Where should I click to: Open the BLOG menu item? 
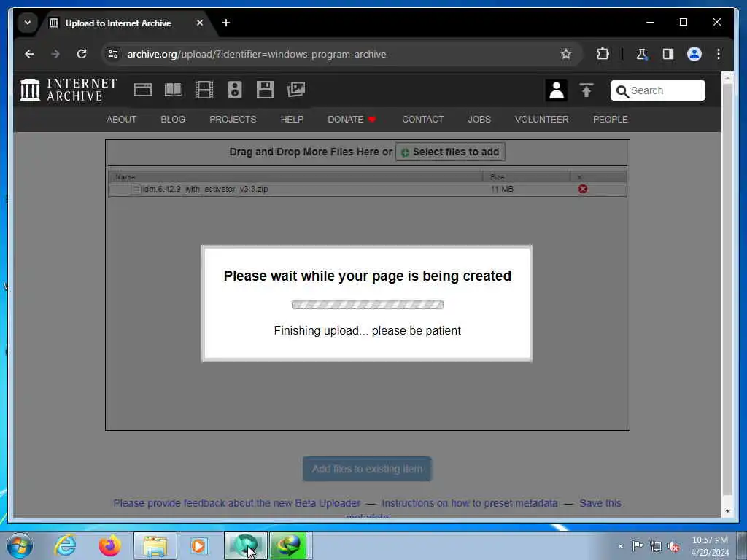pos(172,119)
